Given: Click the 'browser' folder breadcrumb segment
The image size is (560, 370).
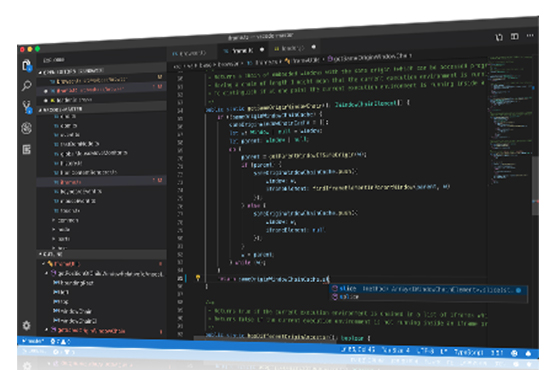Looking at the screenshot, I should pos(228,64).
